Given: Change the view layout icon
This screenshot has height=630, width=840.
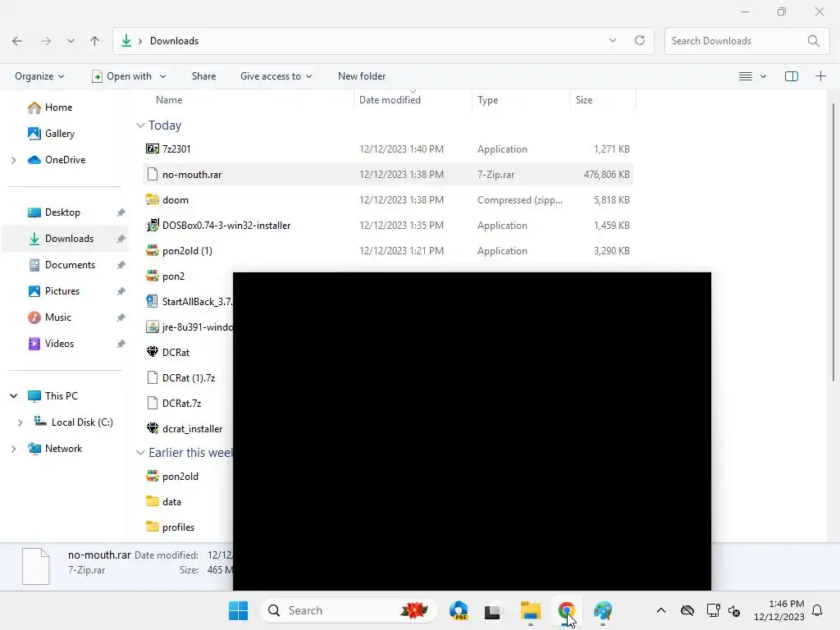Looking at the screenshot, I should (745, 76).
